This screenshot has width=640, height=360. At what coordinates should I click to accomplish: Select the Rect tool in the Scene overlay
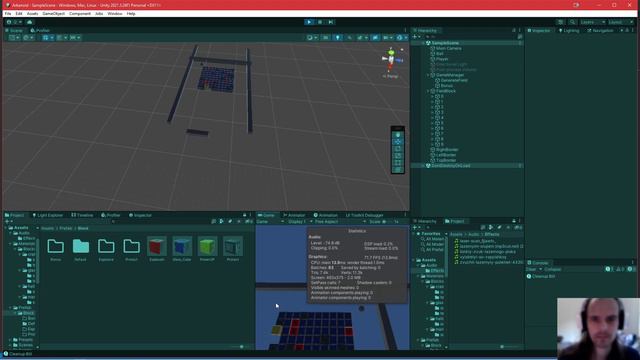tap(398, 163)
